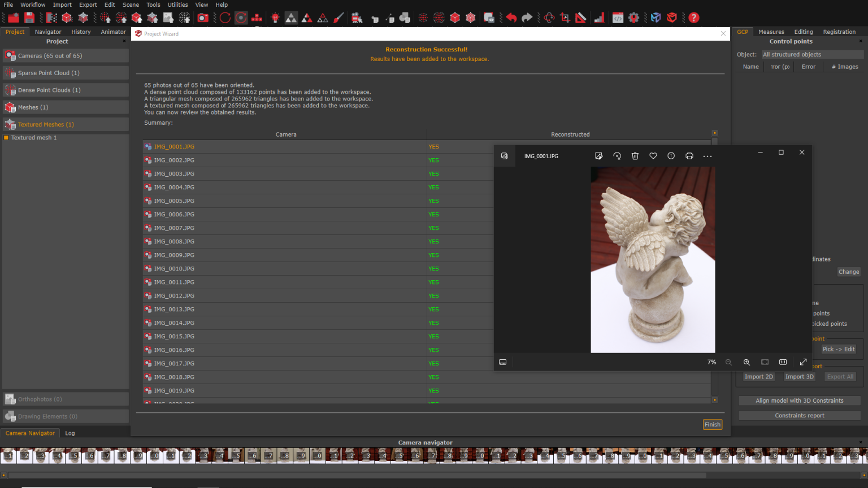Toggle fullscreen in the Photos viewer
Viewport: 868px width, 488px height.
803,362
